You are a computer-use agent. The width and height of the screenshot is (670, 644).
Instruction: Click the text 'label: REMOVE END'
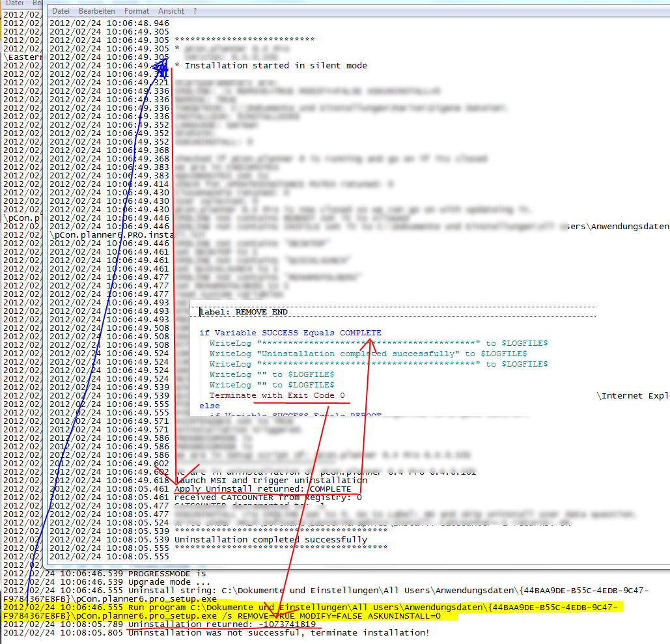[x=244, y=312]
